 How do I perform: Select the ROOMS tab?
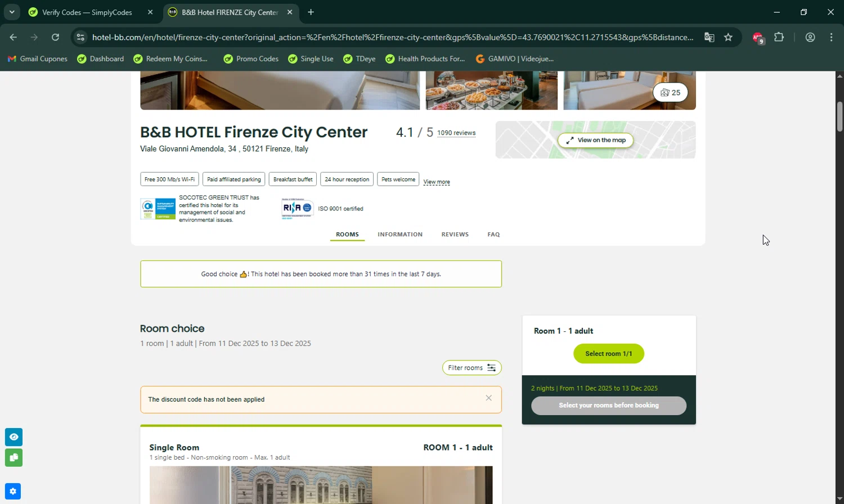click(347, 235)
